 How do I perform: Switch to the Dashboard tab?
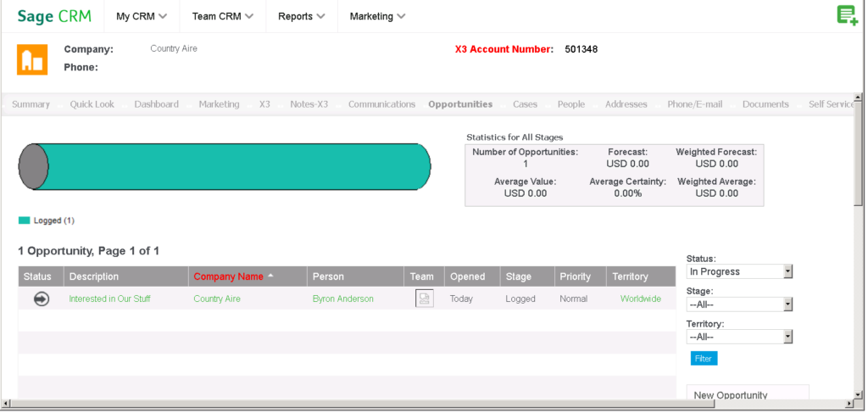(x=157, y=104)
